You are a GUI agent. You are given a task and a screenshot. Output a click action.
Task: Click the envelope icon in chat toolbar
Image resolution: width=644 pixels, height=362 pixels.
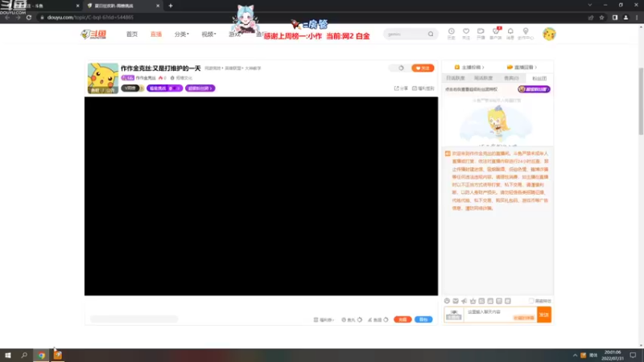coord(456,301)
